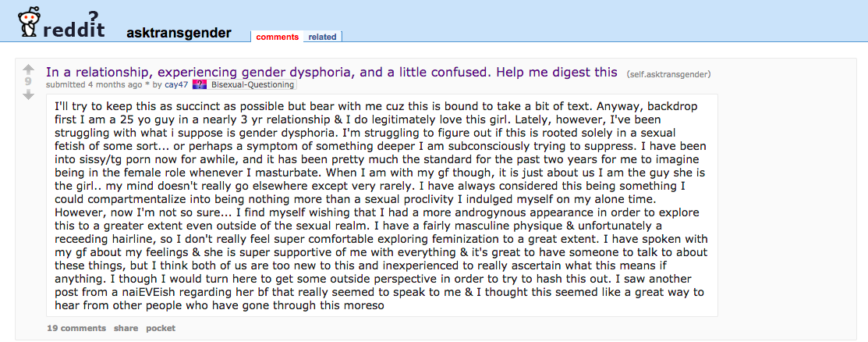Image resolution: width=868 pixels, height=342 pixels.
Task: Open the post title link
Action: (x=331, y=72)
